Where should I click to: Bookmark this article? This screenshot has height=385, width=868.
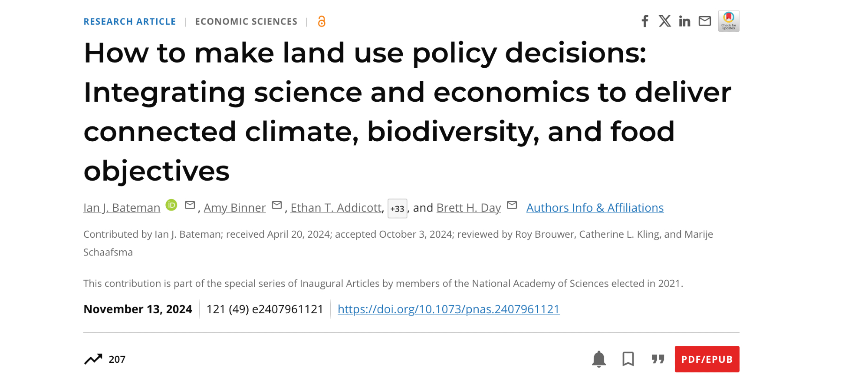tap(628, 359)
